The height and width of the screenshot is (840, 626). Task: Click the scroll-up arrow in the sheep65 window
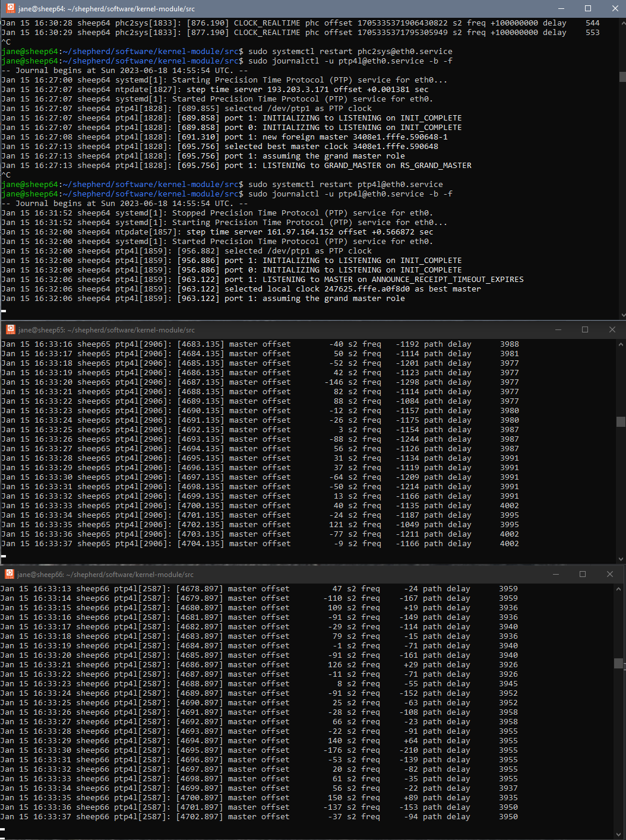(621, 344)
